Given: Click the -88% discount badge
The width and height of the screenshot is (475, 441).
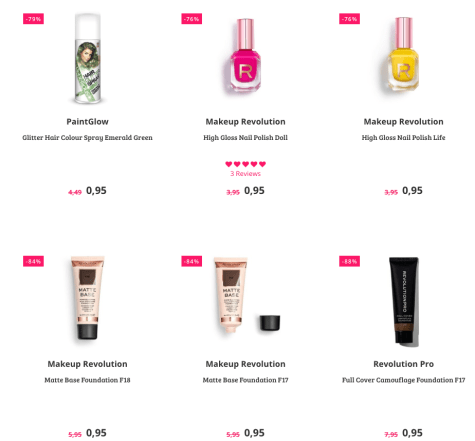Looking at the screenshot, I should [349, 261].
